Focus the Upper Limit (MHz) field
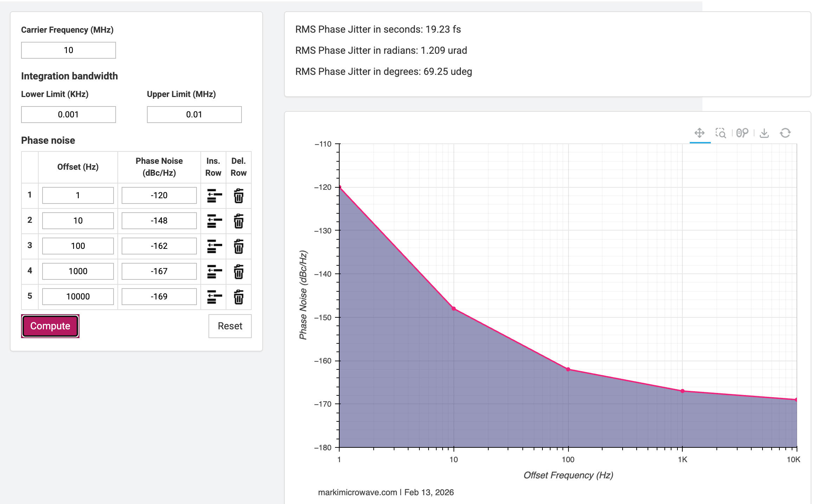 pyautogui.click(x=194, y=115)
